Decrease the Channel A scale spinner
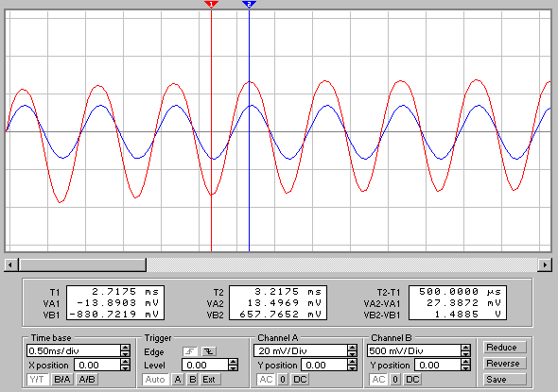The height and width of the screenshot is (392, 558). (x=352, y=354)
